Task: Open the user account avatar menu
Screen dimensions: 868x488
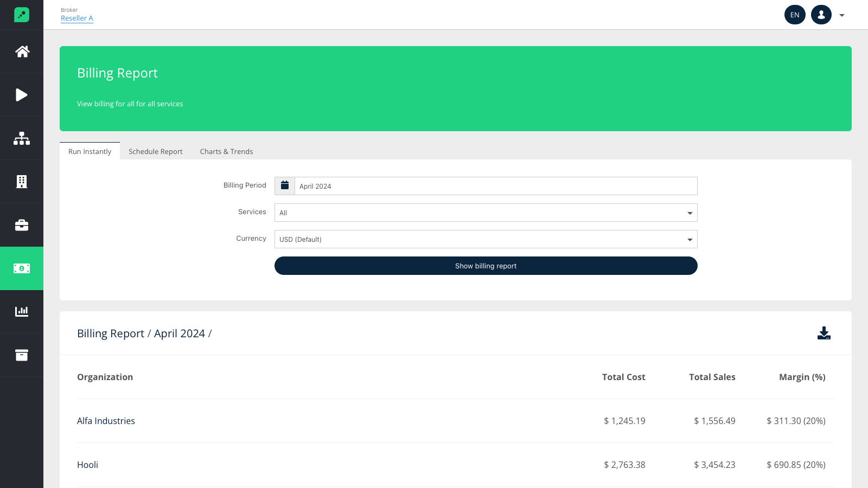Action: point(821,15)
